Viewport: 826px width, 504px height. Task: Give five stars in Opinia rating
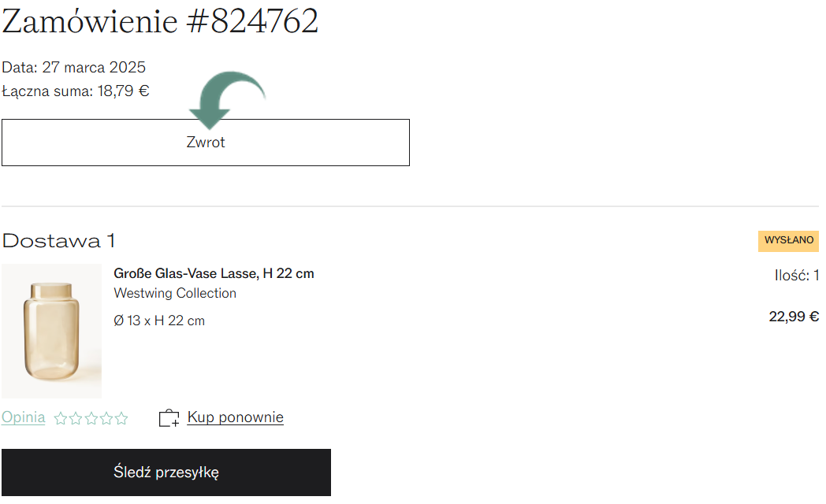tap(121, 419)
